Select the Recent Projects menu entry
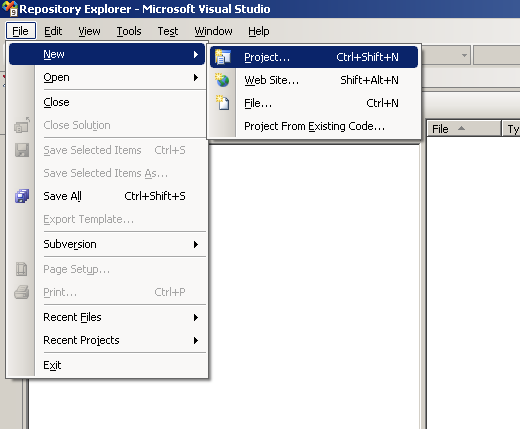 (107, 340)
